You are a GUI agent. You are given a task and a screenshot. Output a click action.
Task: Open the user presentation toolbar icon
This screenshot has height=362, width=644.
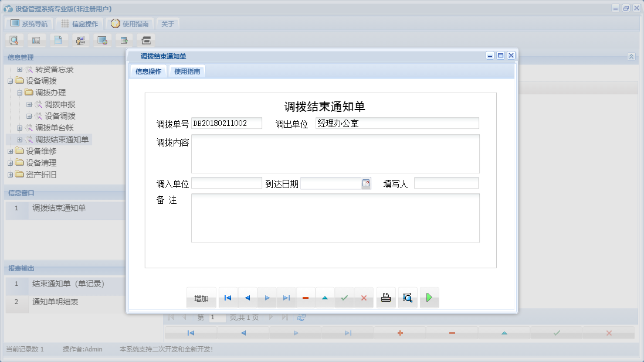(80, 40)
